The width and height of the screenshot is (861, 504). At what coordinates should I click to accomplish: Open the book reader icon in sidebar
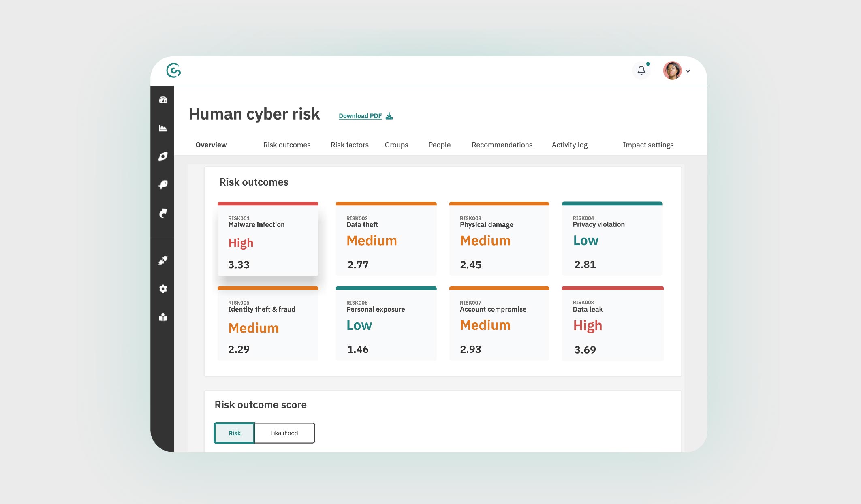pos(163,317)
